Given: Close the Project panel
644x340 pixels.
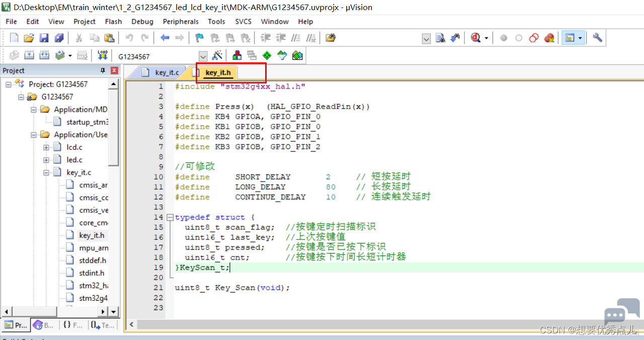Looking at the screenshot, I should click(x=114, y=70).
